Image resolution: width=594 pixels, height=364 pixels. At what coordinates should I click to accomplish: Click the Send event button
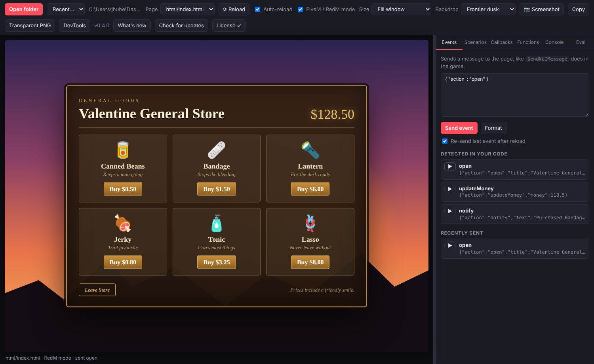coord(459,128)
